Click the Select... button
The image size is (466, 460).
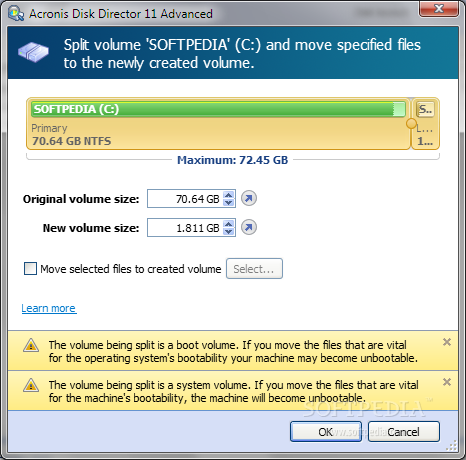pos(254,269)
